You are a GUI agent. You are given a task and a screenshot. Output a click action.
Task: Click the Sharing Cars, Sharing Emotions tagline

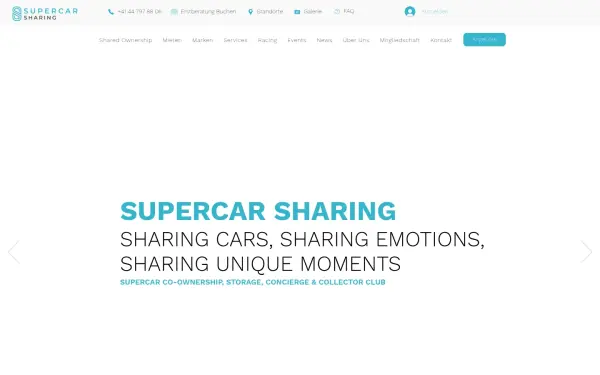click(x=302, y=251)
